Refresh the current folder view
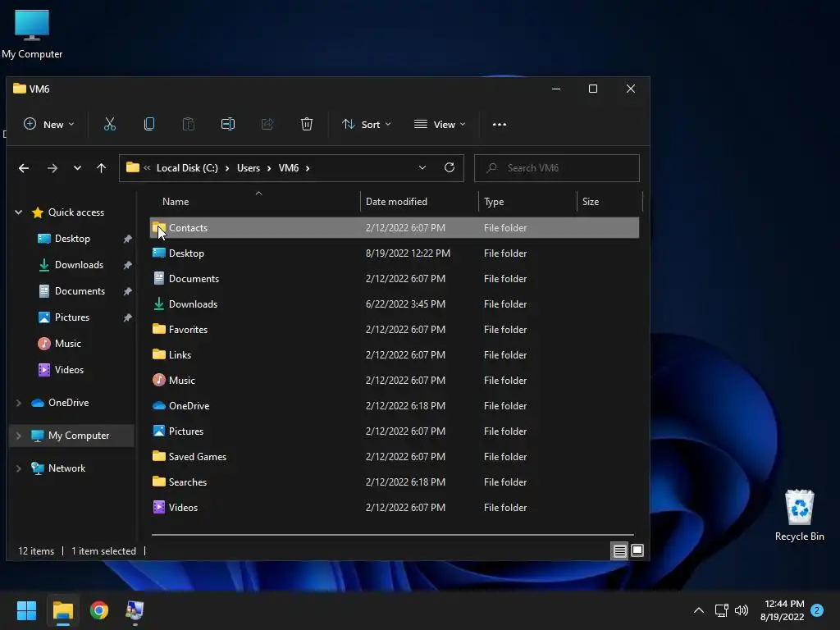This screenshot has height=630, width=840. tap(450, 167)
